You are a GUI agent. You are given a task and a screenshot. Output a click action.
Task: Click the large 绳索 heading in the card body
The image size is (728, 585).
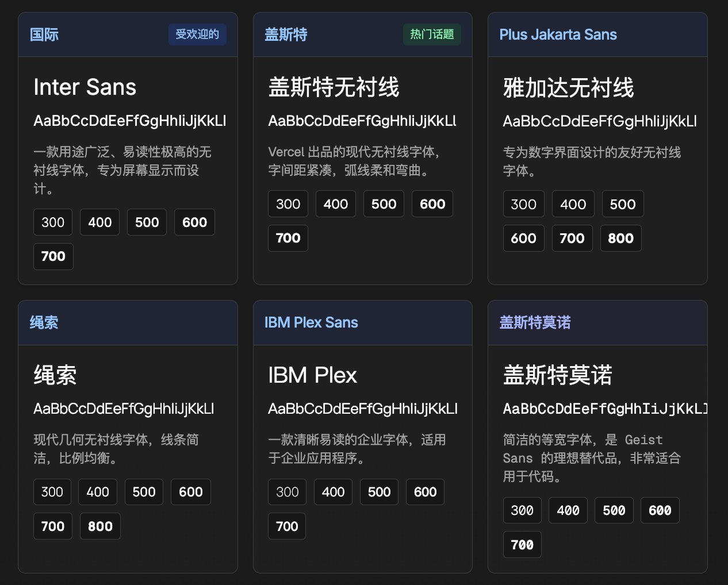click(x=55, y=375)
